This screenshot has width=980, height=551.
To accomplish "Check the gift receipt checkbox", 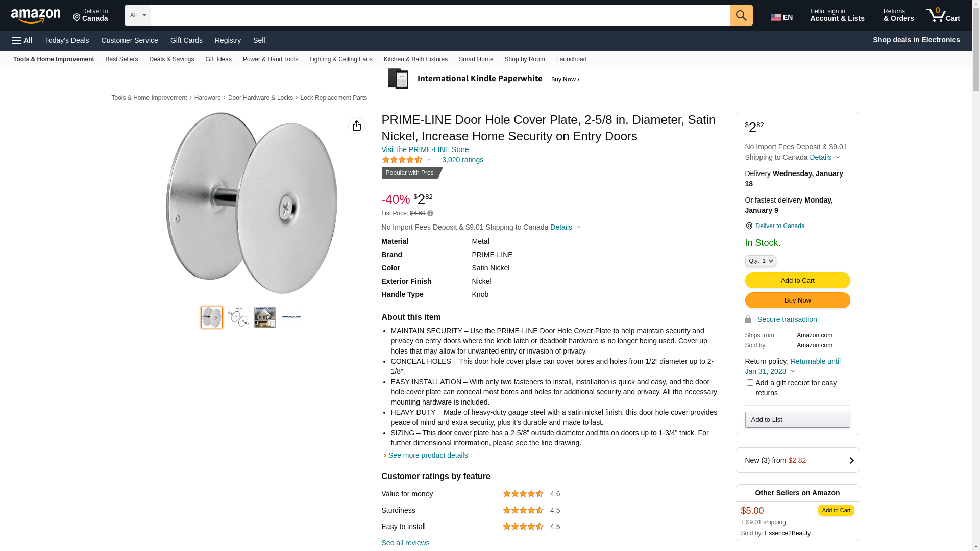I will (750, 382).
